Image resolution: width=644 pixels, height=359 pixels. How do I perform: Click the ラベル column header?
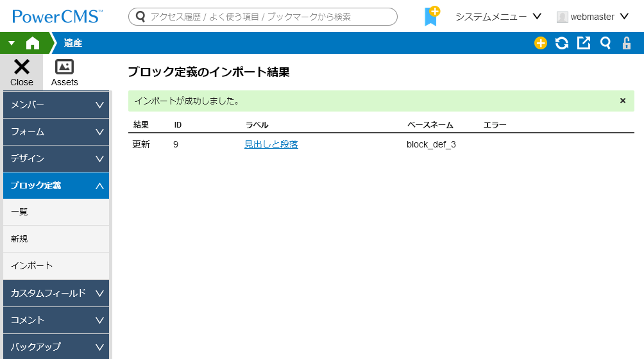[257, 125]
